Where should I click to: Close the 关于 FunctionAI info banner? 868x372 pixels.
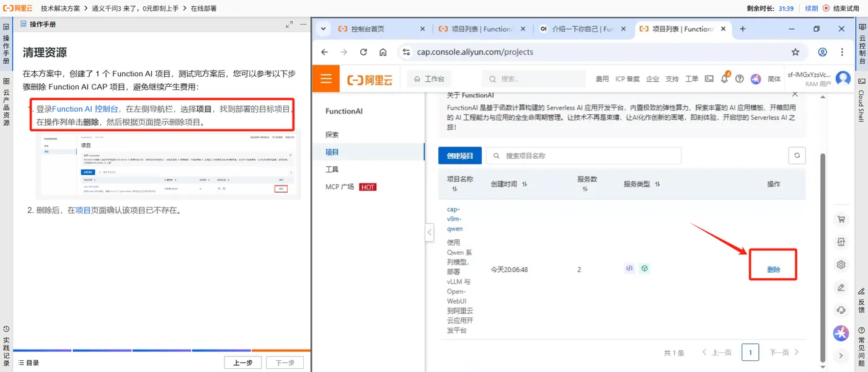pyautogui.click(x=795, y=95)
